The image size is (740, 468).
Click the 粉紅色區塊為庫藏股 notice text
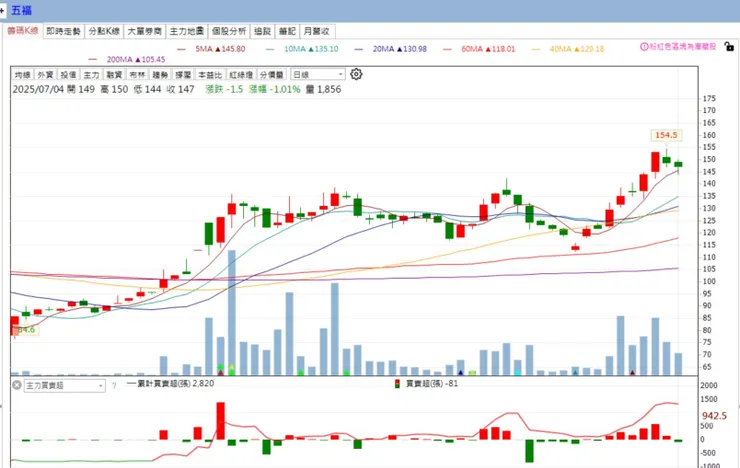click(x=683, y=47)
